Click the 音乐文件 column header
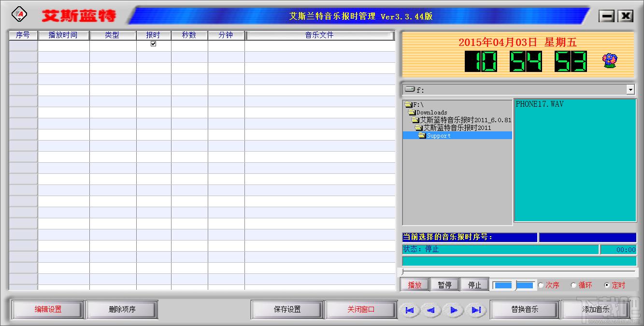 pos(319,35)
